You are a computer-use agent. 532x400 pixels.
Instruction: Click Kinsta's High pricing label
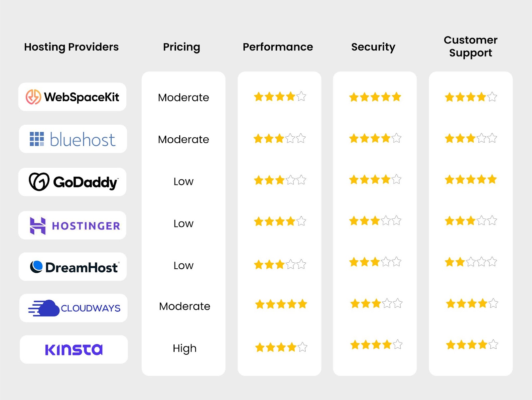point(185,348)
